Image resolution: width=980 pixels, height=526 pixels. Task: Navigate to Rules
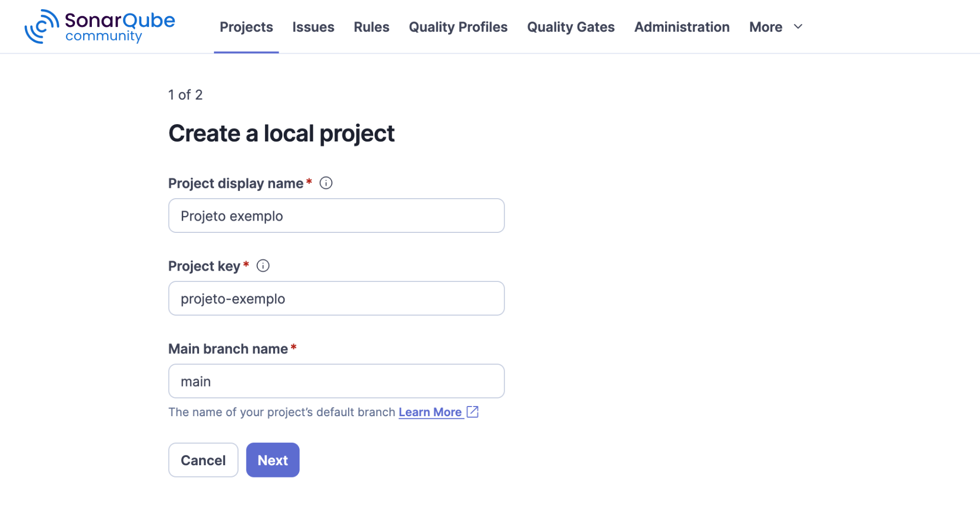(x=371, y=27)
